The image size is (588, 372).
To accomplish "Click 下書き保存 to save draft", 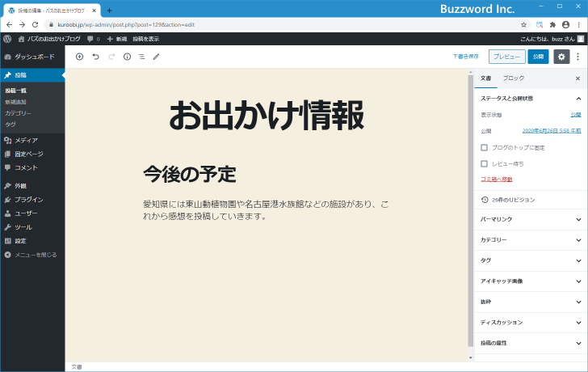I will (465, 57).
